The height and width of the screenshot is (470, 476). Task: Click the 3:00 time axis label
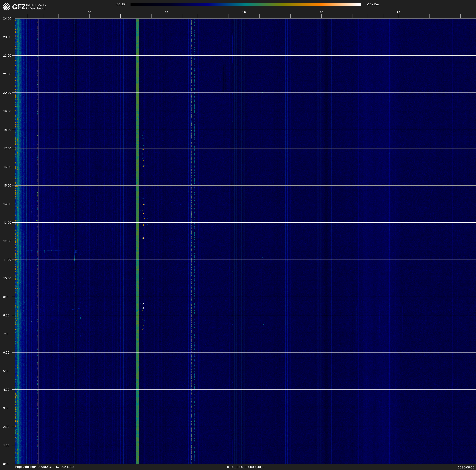(x=6, y=408)
